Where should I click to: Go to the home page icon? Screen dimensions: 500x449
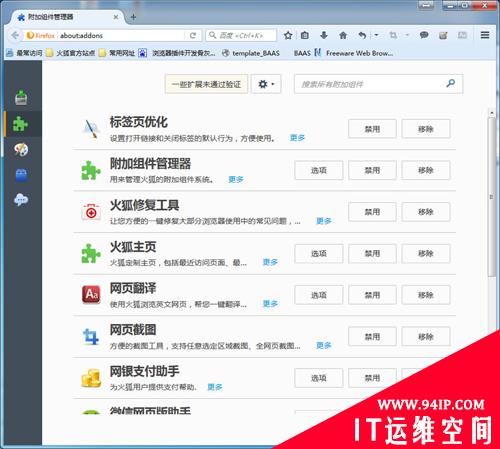click(x=343, y=35)
